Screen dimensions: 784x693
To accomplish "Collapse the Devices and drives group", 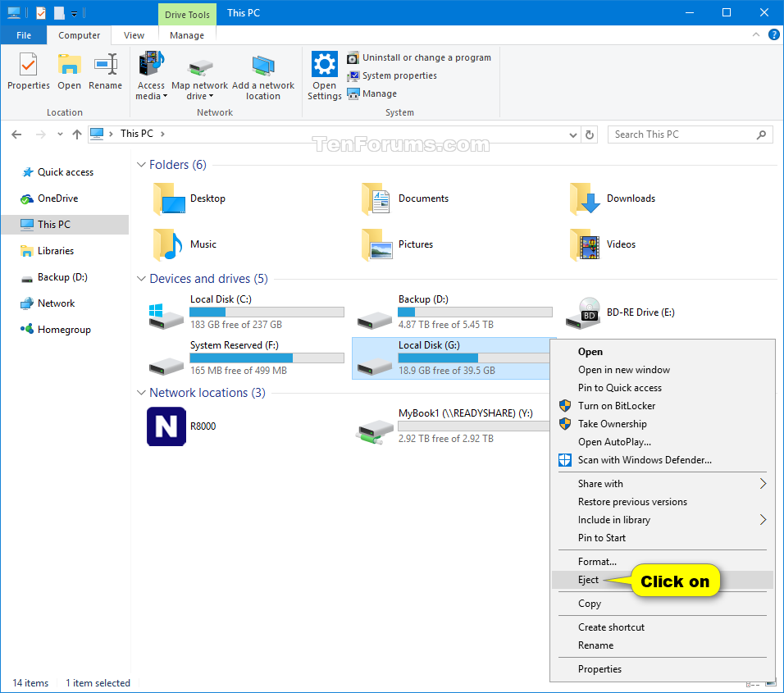I will (x=141, y=279).
